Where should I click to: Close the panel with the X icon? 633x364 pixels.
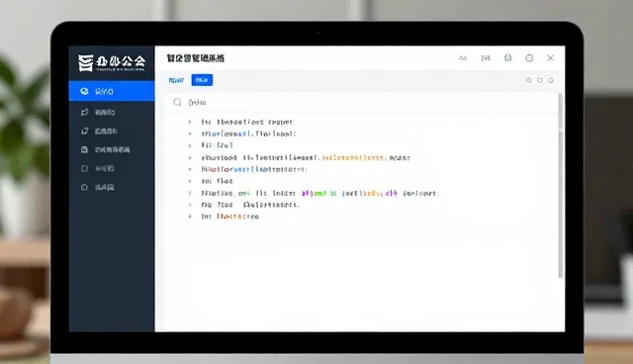point(550,58)
